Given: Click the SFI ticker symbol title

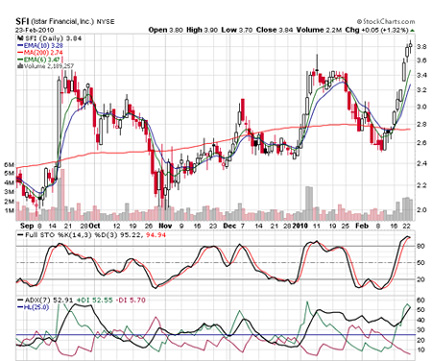Looking at the screenshot, I should [x=22, y=21].
